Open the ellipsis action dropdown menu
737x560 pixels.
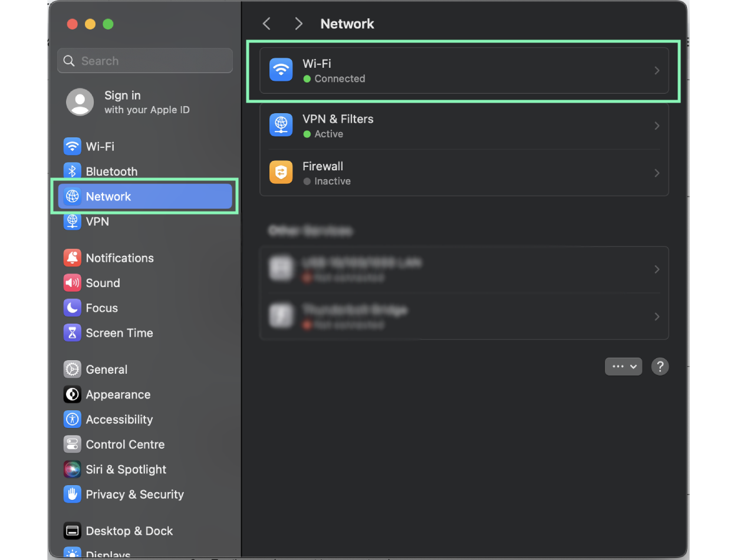(x=623, y=366)
